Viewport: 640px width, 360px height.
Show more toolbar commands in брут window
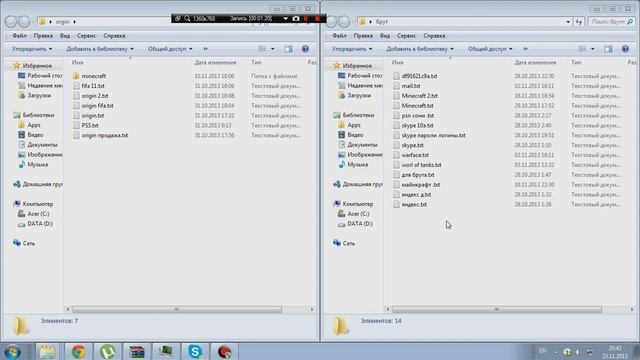coord(525,49)
